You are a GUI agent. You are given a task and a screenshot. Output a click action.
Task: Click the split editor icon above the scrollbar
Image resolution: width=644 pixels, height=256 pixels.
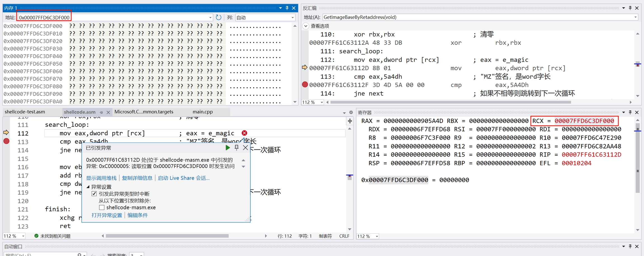click(x=350, y=121)
